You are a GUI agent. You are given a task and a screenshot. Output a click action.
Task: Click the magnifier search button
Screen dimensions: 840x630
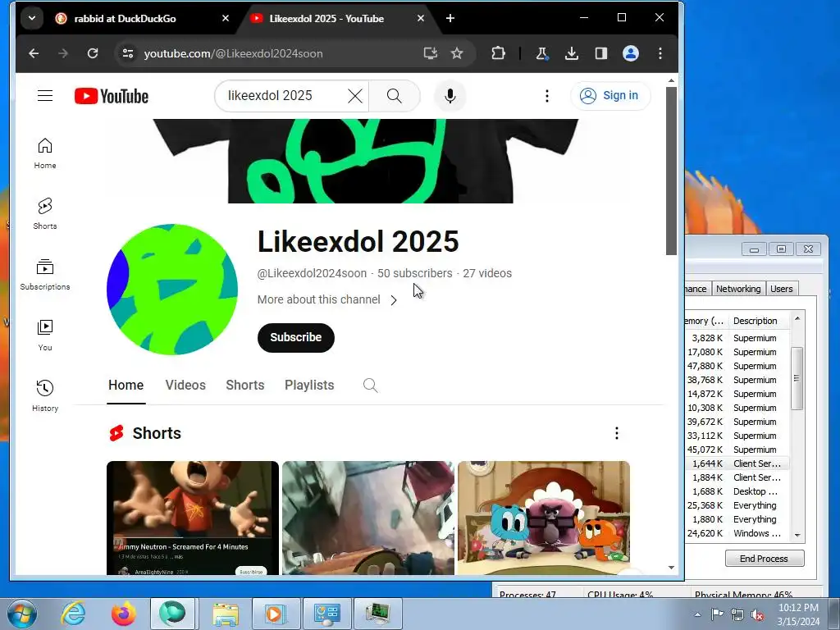pyautogui.click(x=395, y=96)
